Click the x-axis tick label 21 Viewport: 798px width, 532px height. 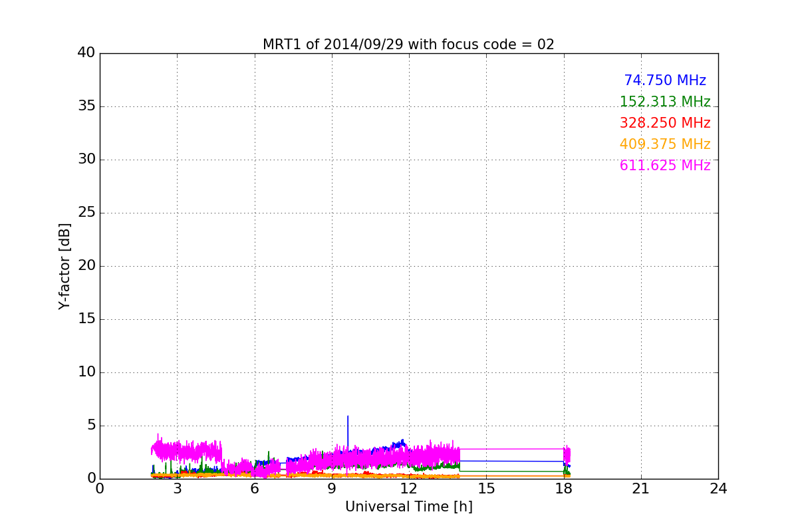(641, 489)
